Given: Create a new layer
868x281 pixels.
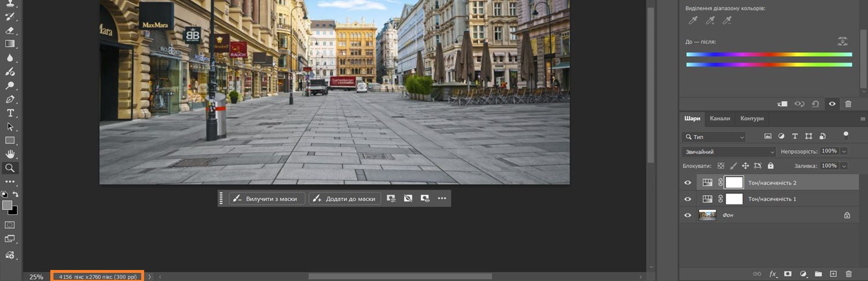Looking at the screenshot, I should (x=833, y=273).
